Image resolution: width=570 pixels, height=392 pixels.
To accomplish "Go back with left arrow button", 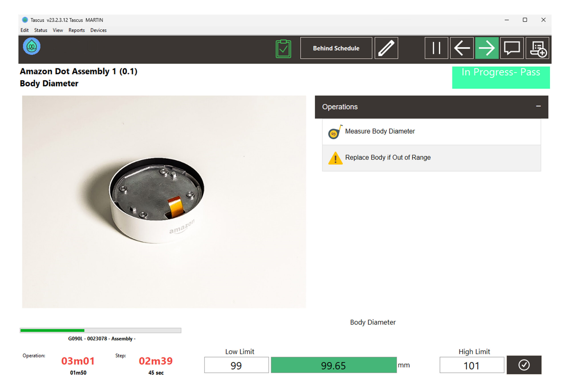I will (461, 48).
